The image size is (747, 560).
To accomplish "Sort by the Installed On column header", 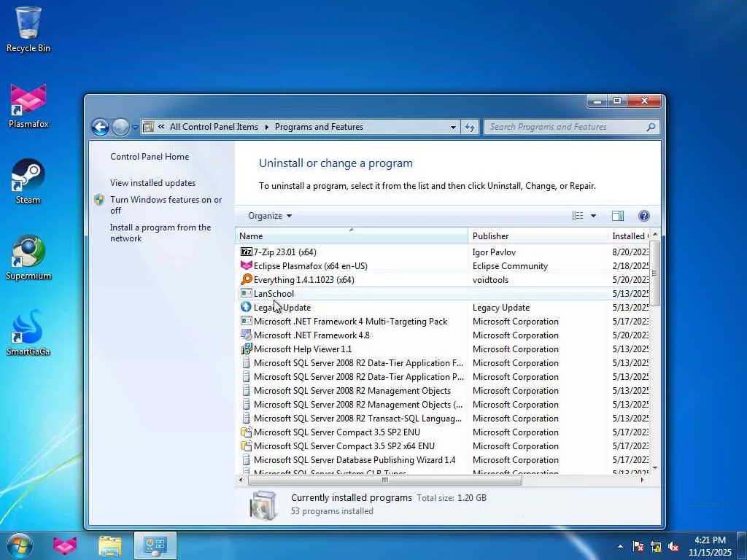I will tap(629, 236).
